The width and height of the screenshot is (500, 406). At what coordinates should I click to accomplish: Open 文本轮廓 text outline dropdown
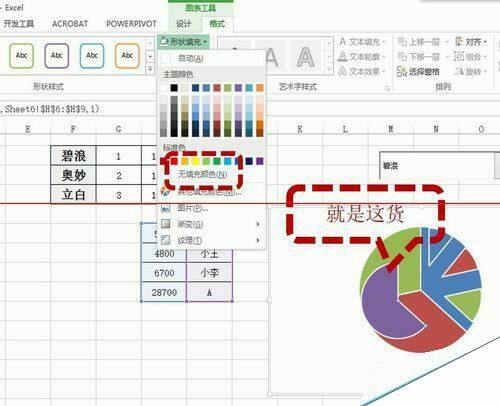362,56
